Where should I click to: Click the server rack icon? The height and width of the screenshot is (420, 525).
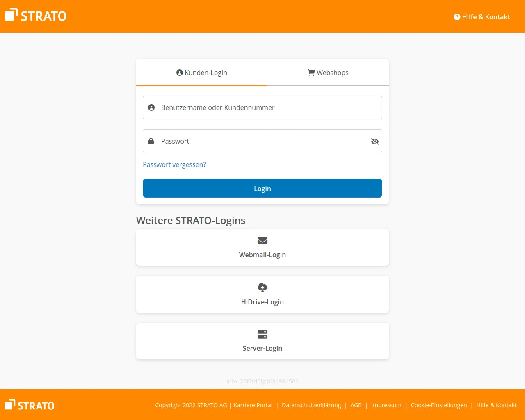tap(262, 334)
